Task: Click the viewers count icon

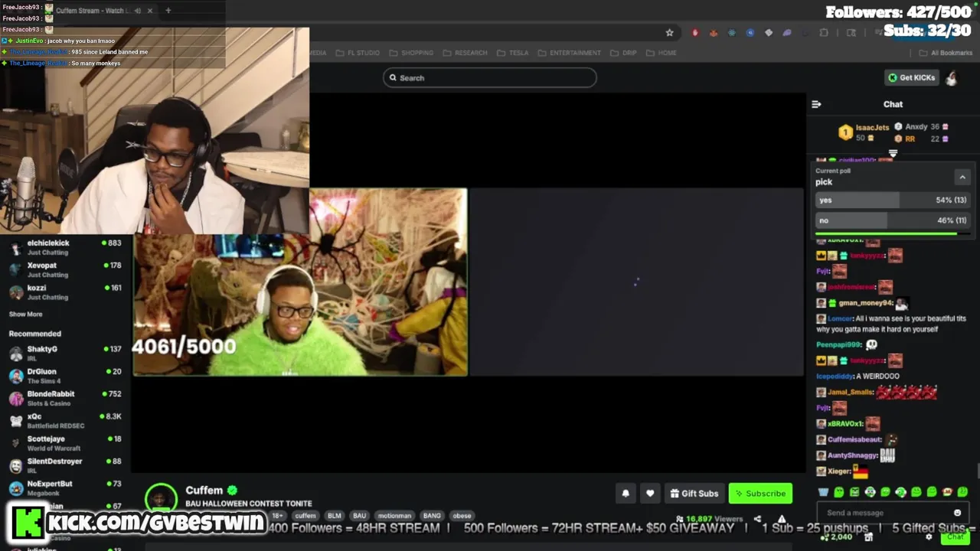Action: 680,519
